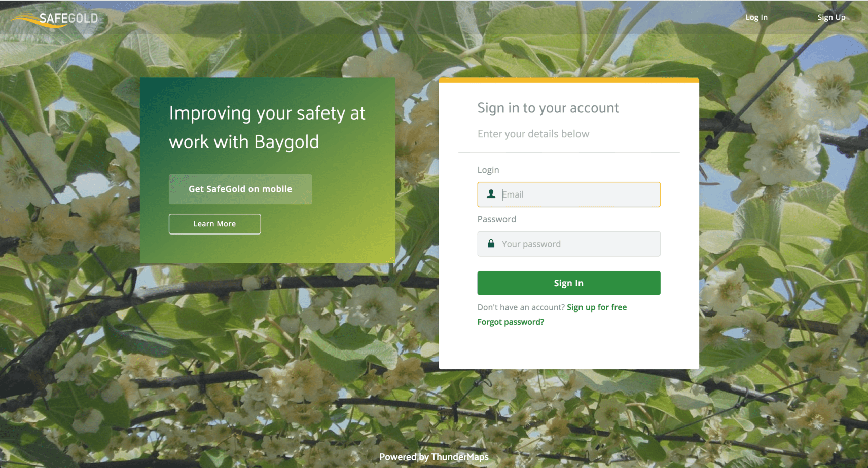Click the Sign in to your account heading
This screenshot has height=468, width=868.
(548, 108)
